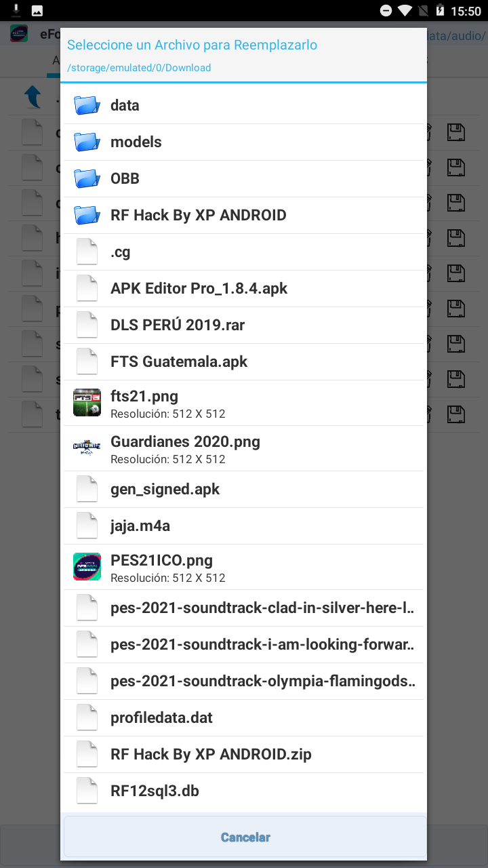
Task: Click 'FTS Guatemala.apk' file name
Action: [x=179, y=361]
